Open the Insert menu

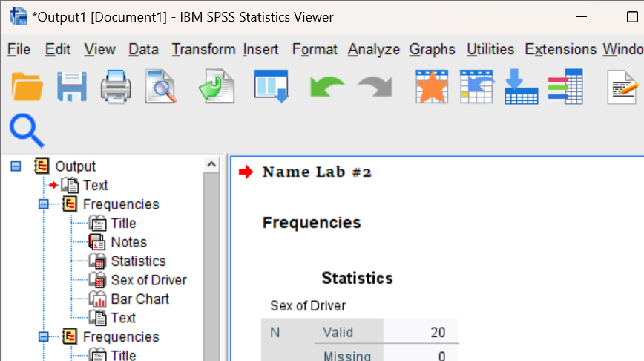pos(260,49)
